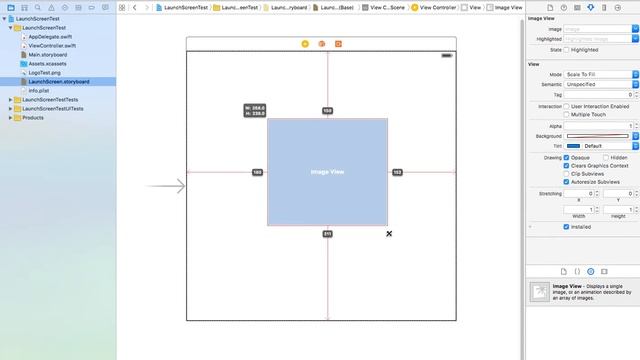Show the File inspector
Image resolution: width=640 pixels, height=360 pixels.
550,7
